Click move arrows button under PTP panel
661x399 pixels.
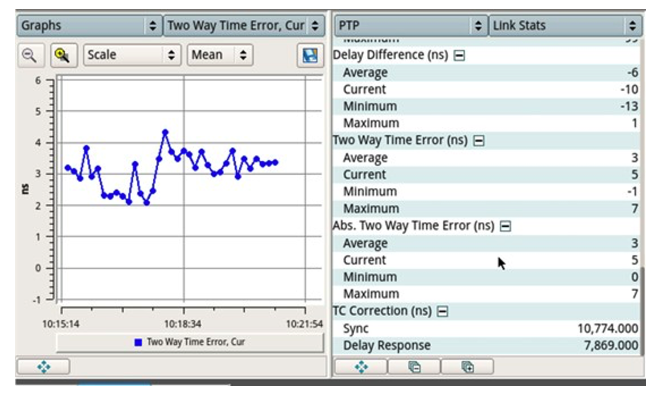tap(361, 367)
